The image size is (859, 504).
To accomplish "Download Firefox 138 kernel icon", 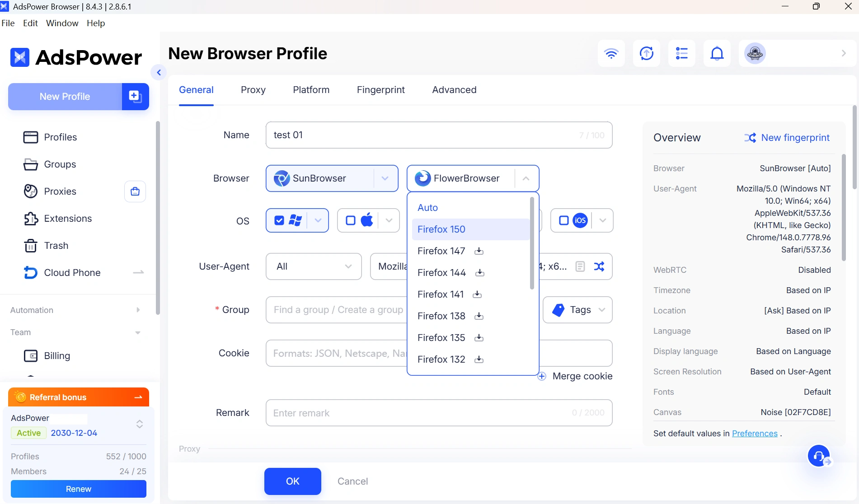I will [479, 316].
